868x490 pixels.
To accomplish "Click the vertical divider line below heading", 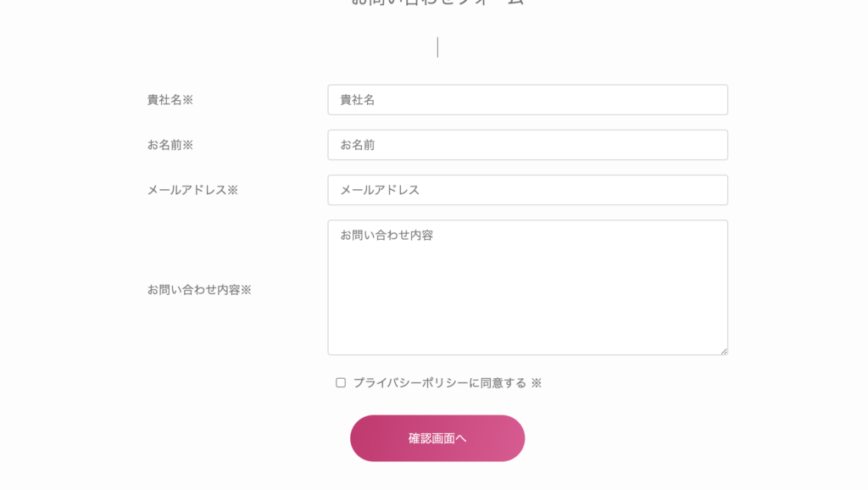I will pos(437,47).
